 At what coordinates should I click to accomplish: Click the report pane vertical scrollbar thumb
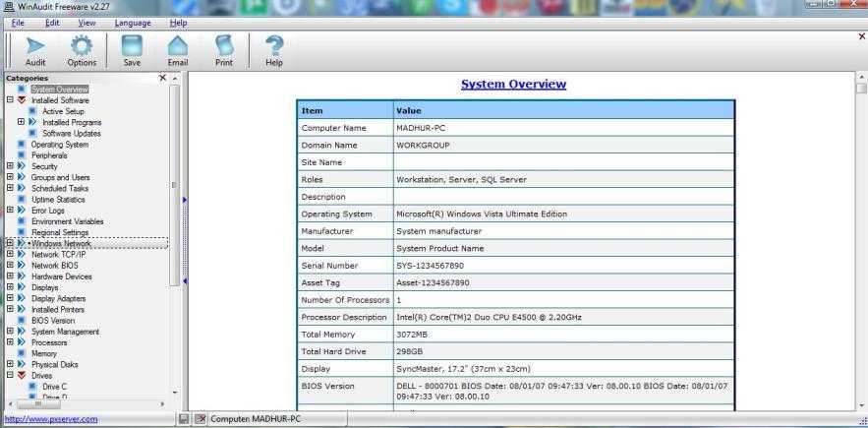pos(861,89)
